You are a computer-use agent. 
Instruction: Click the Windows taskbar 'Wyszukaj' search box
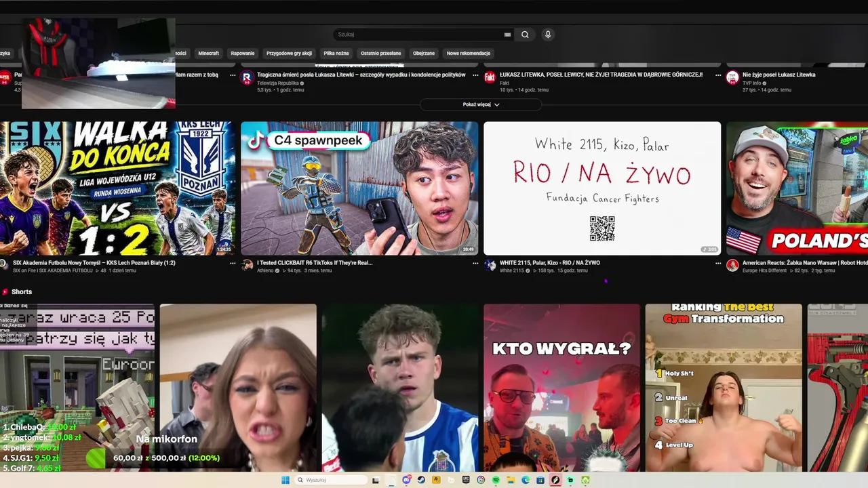[x=332, y=480]
